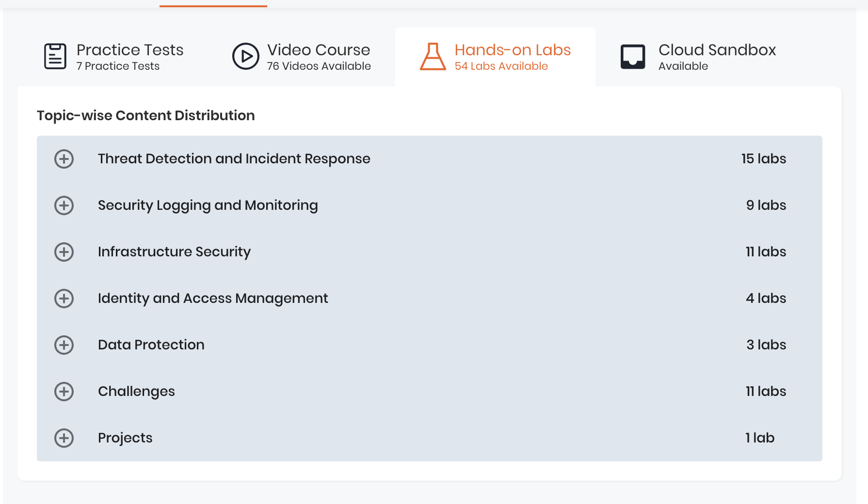The height and width of the screenshot is (504, 868).
Task: Expand Identity and Access Management plus icon
Action: (x=64, y=299)
